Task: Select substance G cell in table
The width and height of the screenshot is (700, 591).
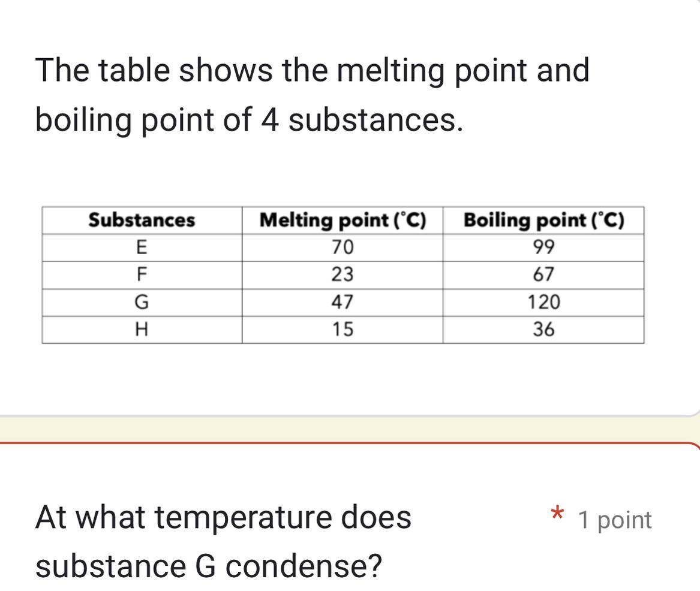Action: pos(142,303)
